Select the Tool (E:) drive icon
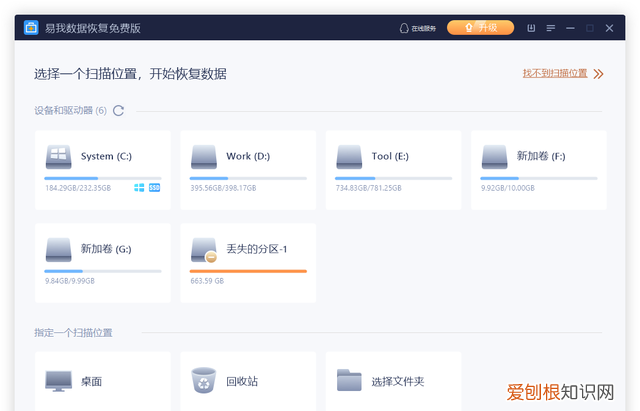The height and width of the screenshot is (411, 640). pos(349,157)
